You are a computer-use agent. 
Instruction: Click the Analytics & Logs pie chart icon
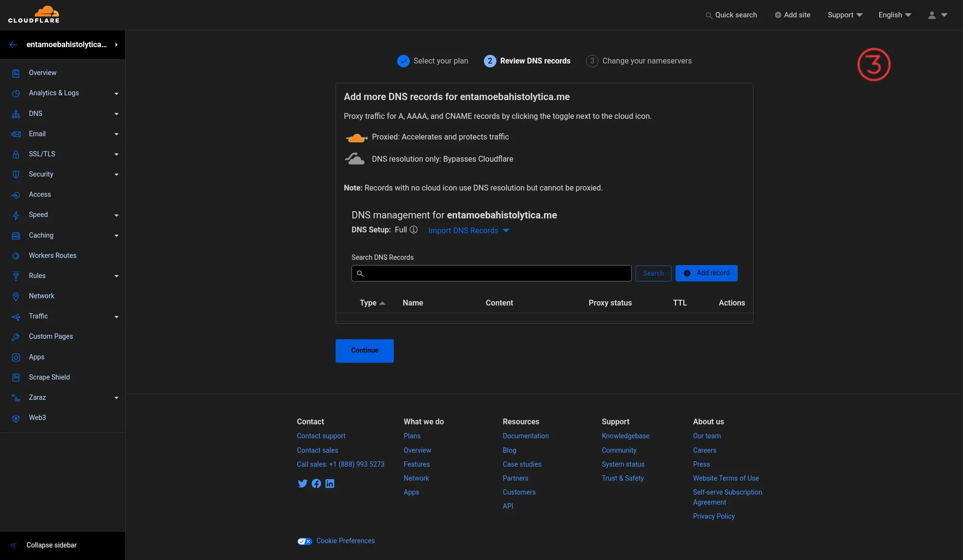tap(16, 93)
